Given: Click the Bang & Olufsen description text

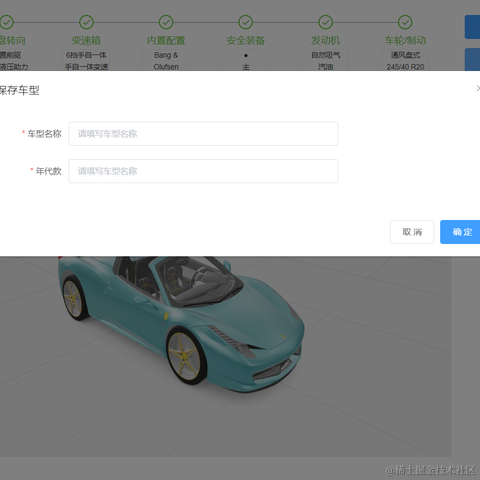Looking at the screenshot, I should pos(166,61).
